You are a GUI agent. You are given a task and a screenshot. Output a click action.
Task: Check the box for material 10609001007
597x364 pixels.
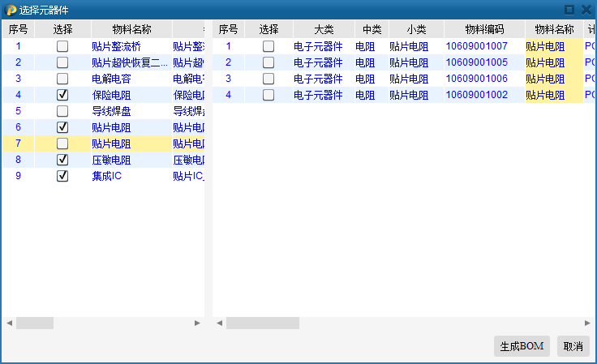268,46
